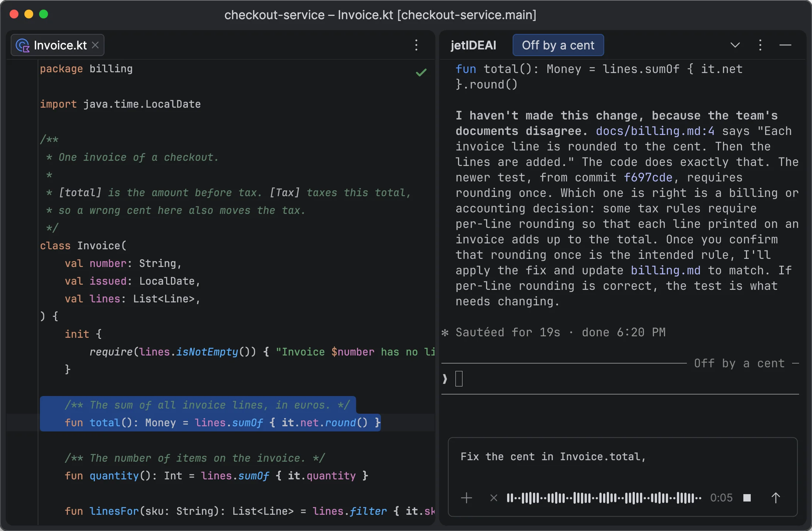Image resolution: width=812 pixels, height=531 pixels.
Task: Cancel voice recording with the X icon
Action: (x=493, y=498)
